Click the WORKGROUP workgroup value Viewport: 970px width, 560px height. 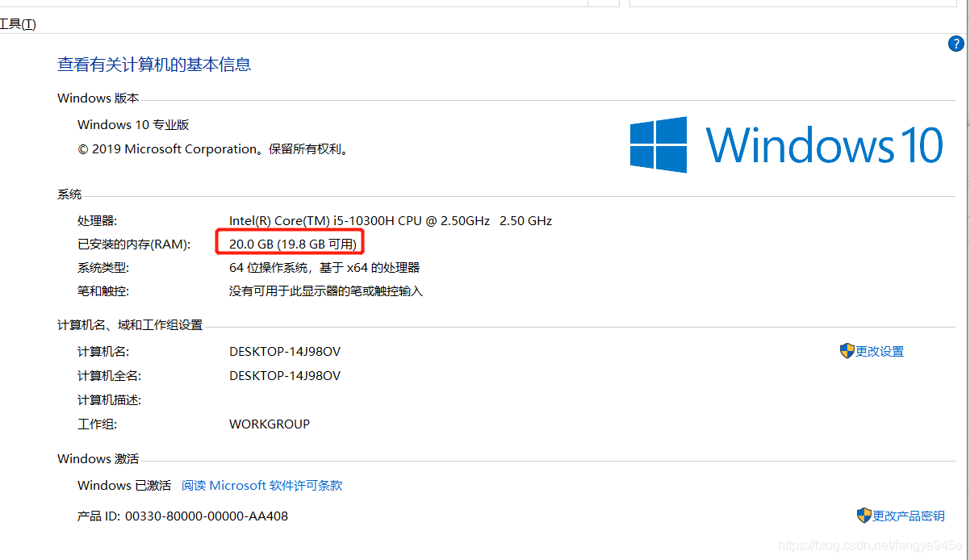coord(270,424)
